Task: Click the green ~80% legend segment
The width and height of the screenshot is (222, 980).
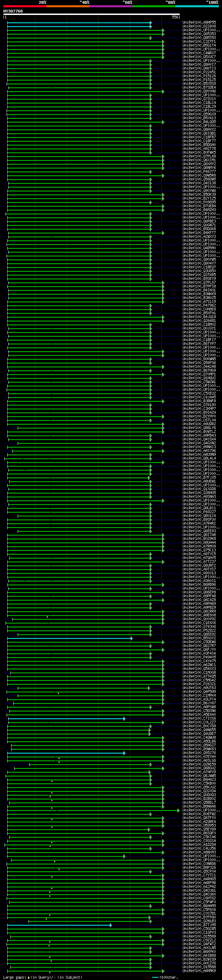Action: point(154,6)
